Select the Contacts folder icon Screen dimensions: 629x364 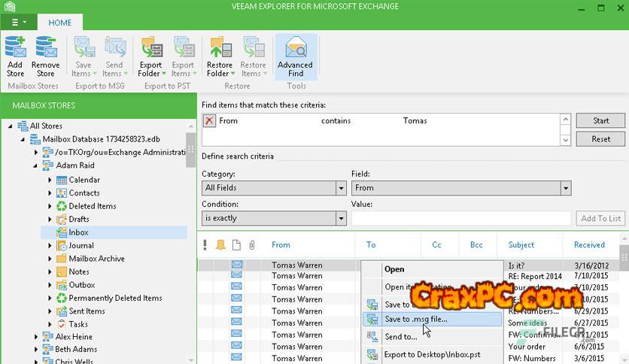point(62,193)
